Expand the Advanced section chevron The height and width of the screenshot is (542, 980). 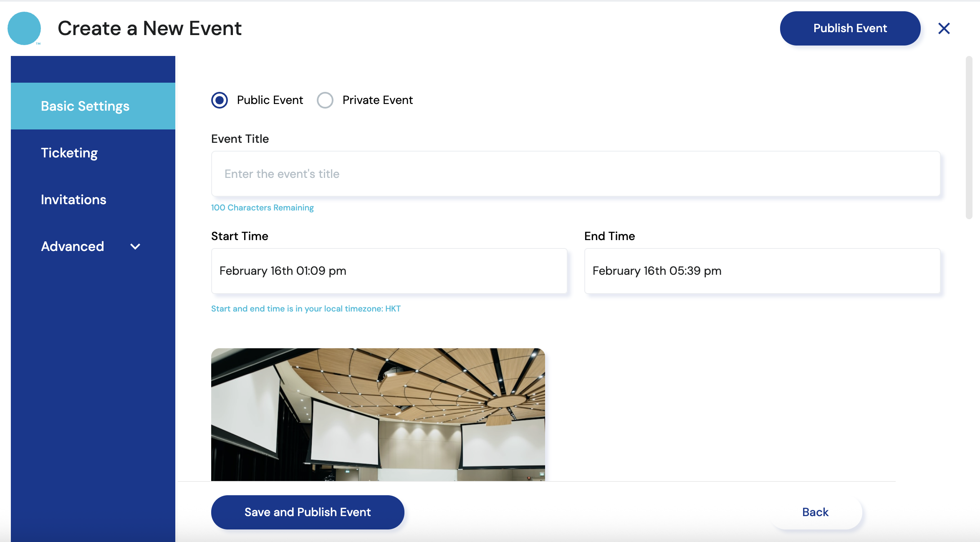coord(135,246)
